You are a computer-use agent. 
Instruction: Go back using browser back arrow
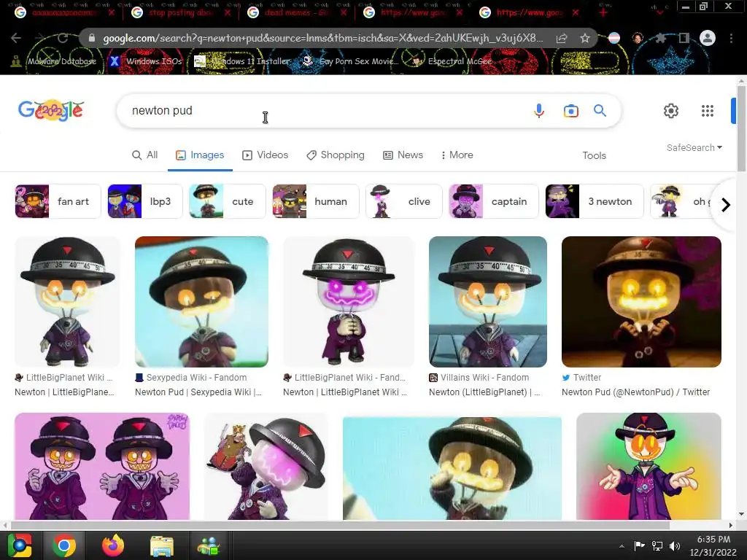[16, 38]
